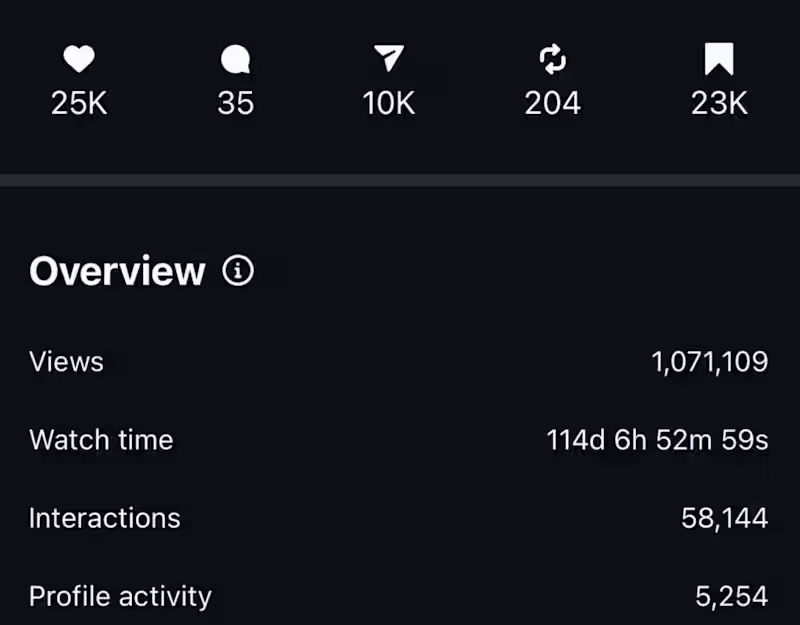Image resolution: width=800 pixels, height=625 pixels.
Task: Open the Interactions metric label
Action: [105, 517]
